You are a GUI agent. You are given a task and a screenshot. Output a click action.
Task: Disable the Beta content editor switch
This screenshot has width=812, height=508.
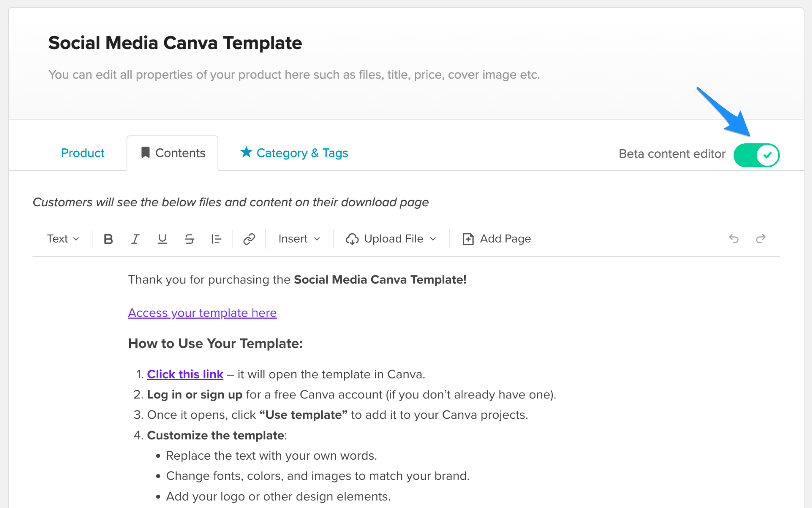click(756, 155)
